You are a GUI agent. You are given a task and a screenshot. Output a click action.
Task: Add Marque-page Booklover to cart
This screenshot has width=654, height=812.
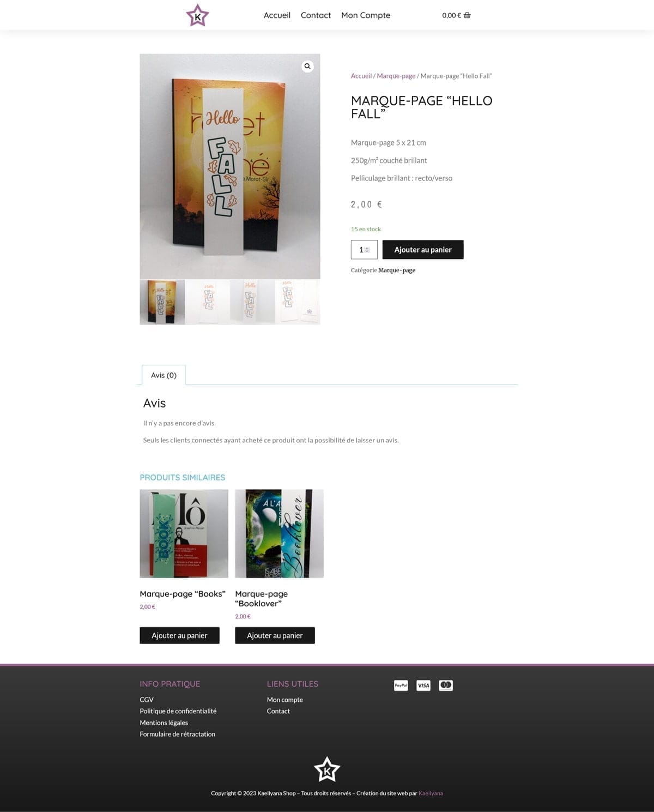275,635
